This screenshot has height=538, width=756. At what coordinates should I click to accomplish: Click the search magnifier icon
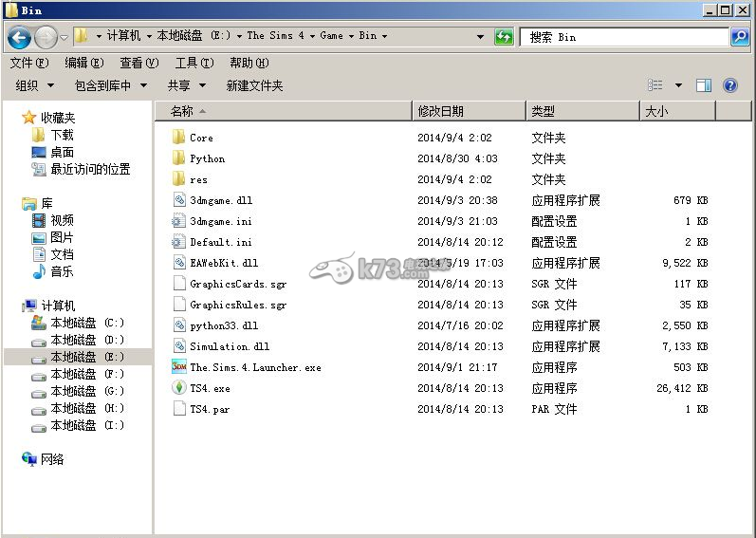coord(740,37)
